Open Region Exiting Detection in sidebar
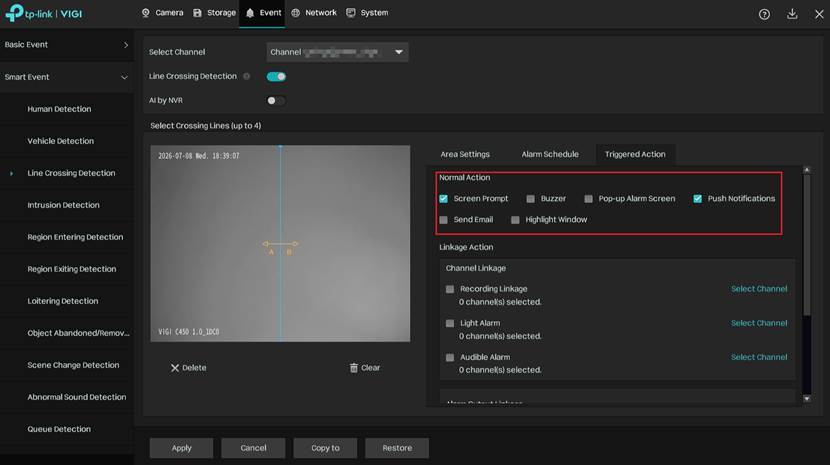Viewport: 830px width, 465px height. click(x=67, y=269)
